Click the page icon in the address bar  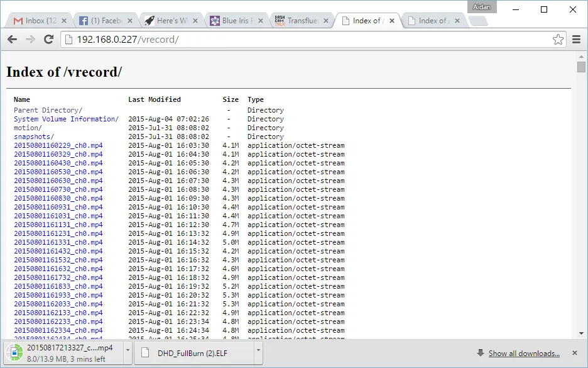[68, 40]
